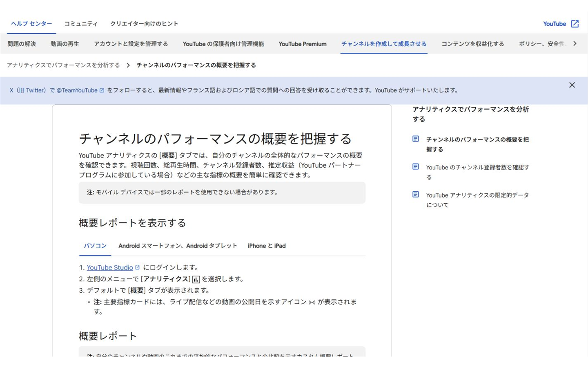588x368 pixels.
Task: Click the sidebar heading アナリティクスでパフォーマンスを分析する
Action: pyautogui.click(x=471, y=114)
